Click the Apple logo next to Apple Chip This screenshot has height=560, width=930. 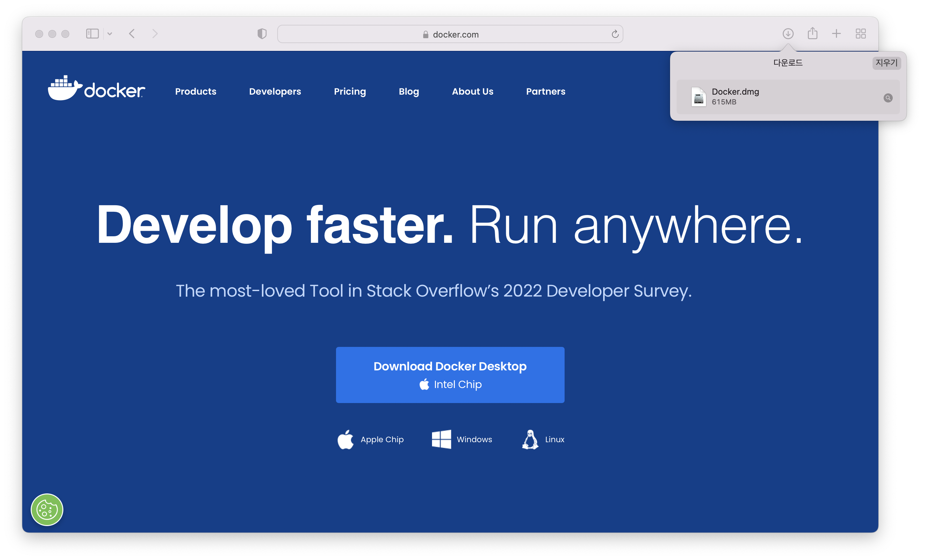pyautogui.click(x=345, y=439)
